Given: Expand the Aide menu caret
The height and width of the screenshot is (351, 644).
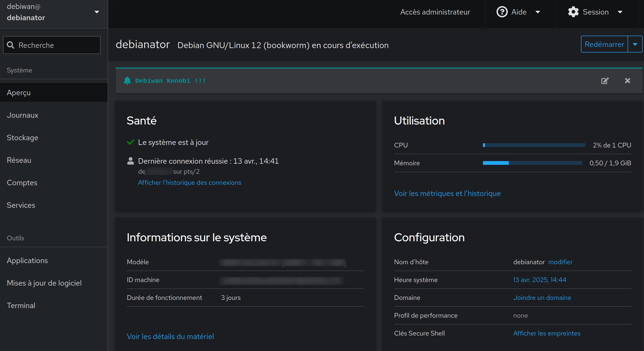Looking at the screenshot, I should (x=538, y=12).
